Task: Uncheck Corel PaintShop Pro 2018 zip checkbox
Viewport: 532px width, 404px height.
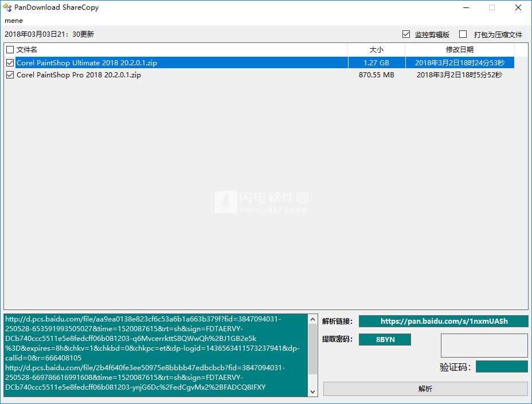Action: 10,75
